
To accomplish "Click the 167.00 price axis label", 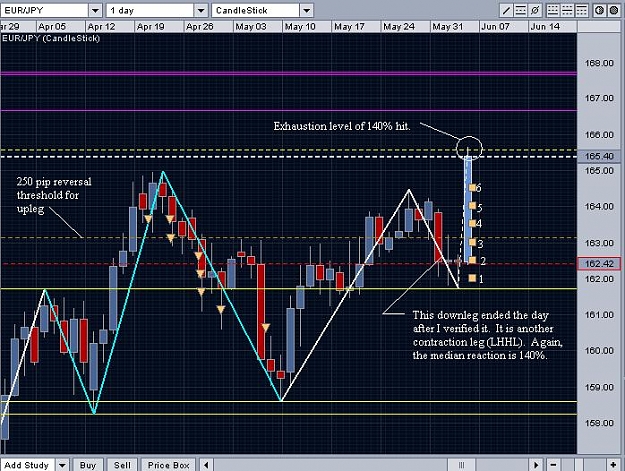I will click(599, 98).
